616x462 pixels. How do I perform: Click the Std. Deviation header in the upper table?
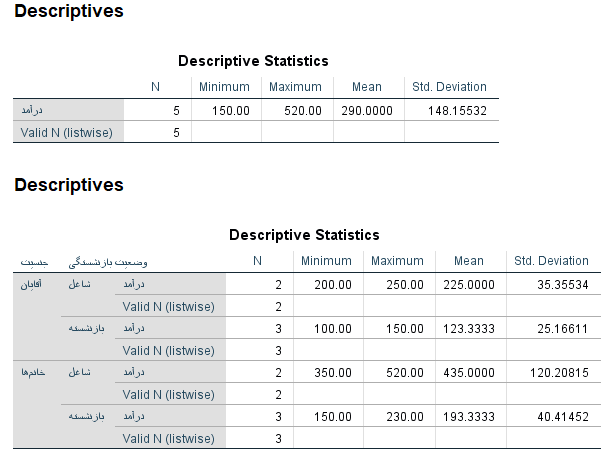(x=449, y=87)
